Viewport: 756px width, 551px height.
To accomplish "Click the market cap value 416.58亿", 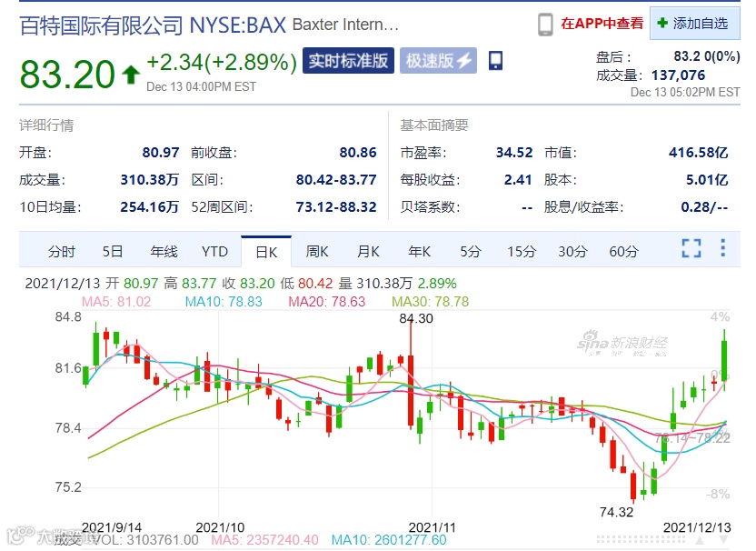I will [698, 153].
